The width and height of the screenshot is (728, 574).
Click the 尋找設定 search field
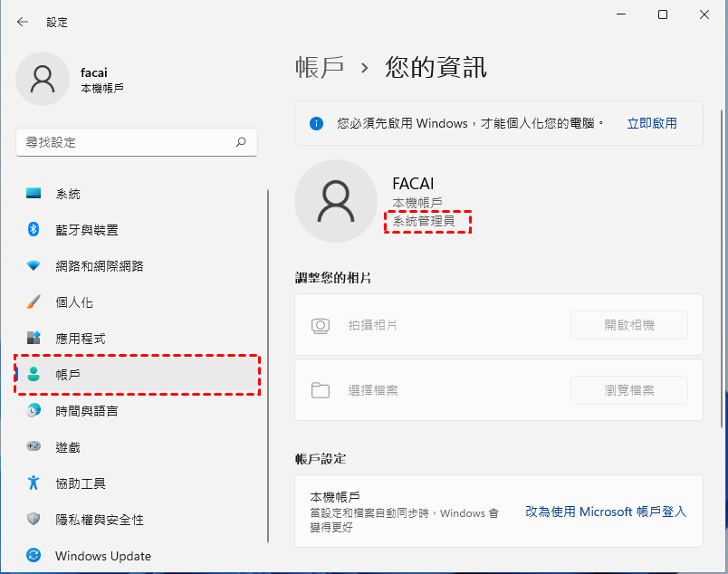(x=137, y=142)
